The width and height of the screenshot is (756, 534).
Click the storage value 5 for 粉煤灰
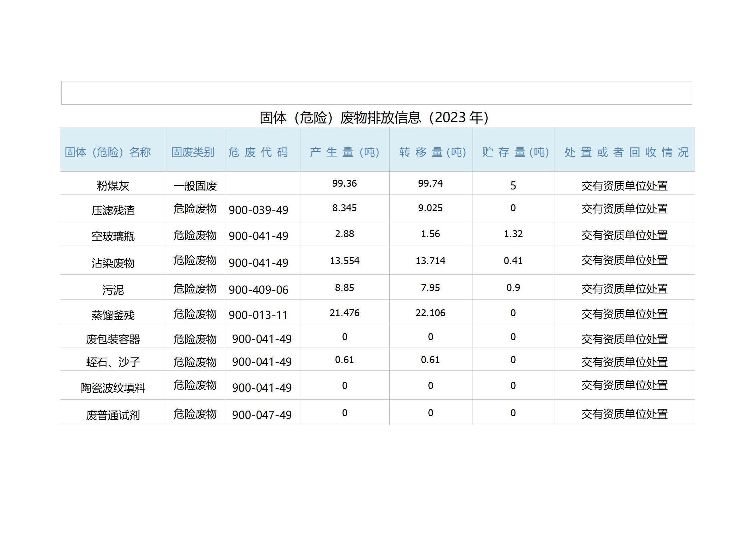pos(513,185)
